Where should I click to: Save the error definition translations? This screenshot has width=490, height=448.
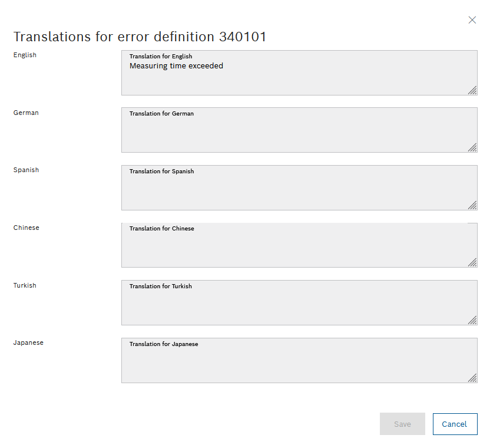pos(402,424)
